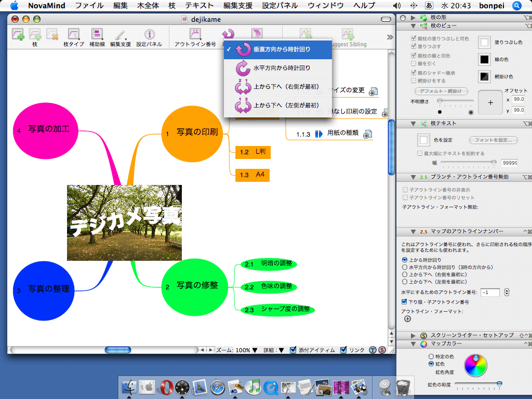
Task: Open the ウィンドウ menu
Action: 326,5
